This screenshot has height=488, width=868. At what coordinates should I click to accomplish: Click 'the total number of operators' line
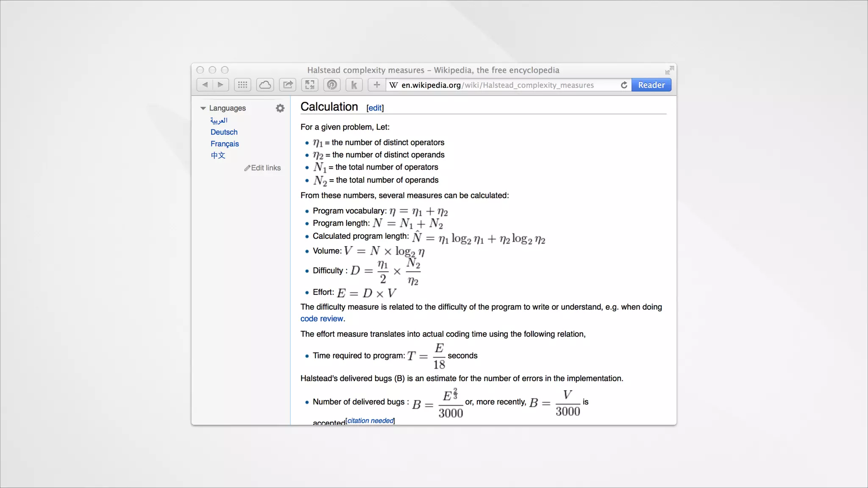click(376, 167)
